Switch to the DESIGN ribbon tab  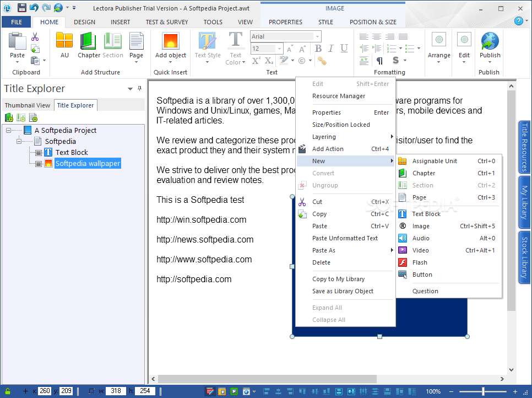(x=84, y=21)
